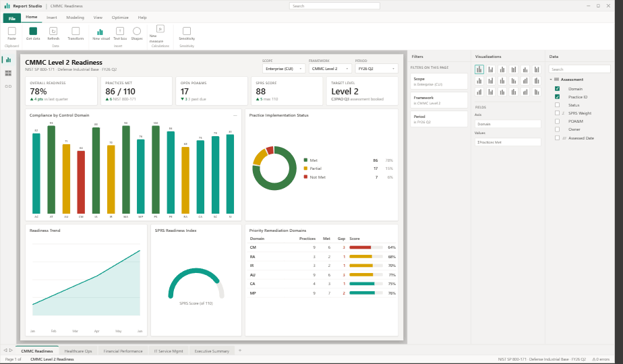Open the Framework dropdown showing CMMC Level 2
623x364 pixels.
tap(330, 69)
